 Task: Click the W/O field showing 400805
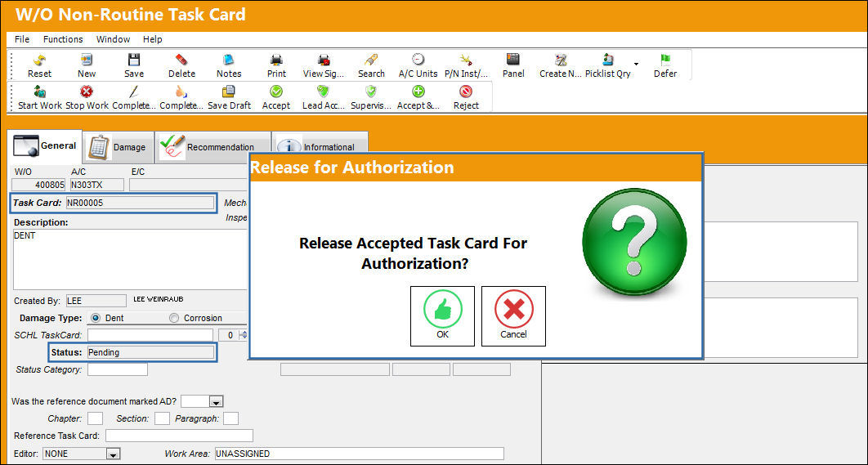point(38,185)
